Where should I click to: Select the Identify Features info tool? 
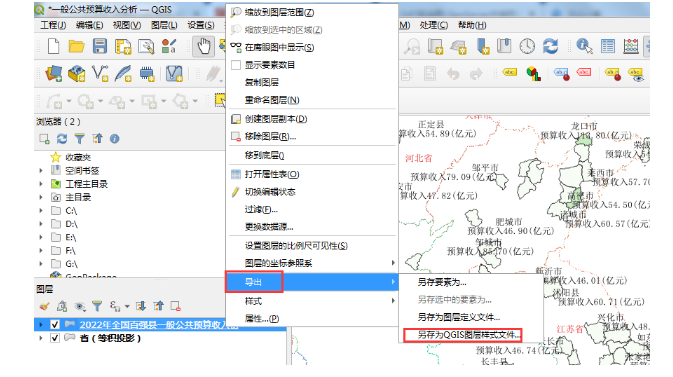click(x=585, y=46)
